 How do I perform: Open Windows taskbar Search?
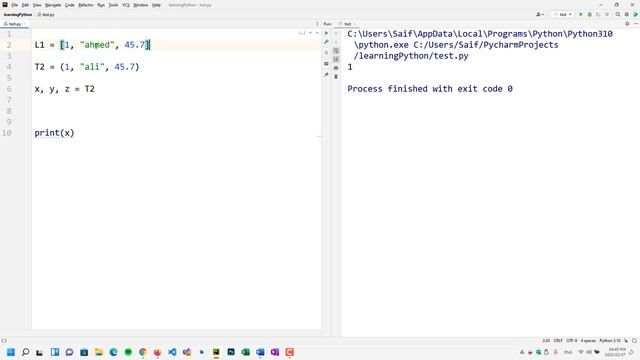coord(25,352)
